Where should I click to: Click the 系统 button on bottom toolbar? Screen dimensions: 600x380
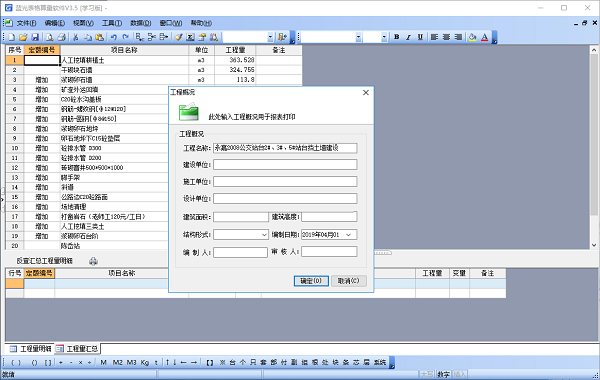click(380, 362)
